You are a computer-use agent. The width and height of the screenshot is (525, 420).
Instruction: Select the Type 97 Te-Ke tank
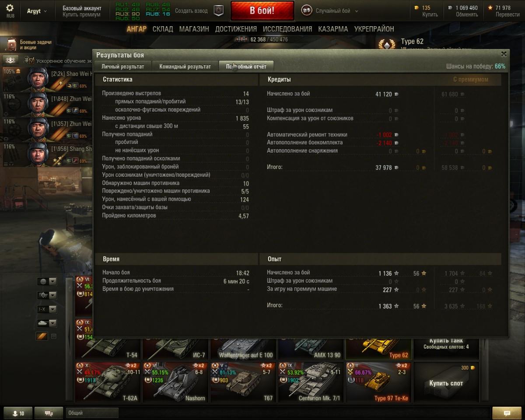click(378, 382)
